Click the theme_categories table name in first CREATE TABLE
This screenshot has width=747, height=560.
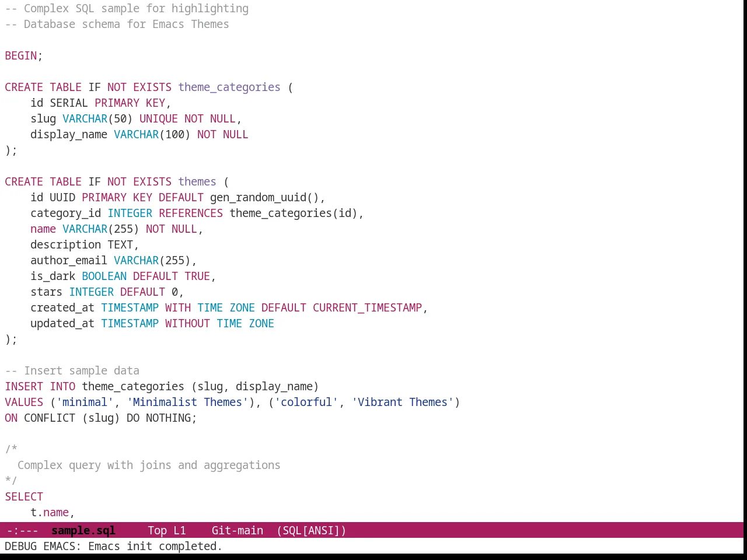[229, 87]
